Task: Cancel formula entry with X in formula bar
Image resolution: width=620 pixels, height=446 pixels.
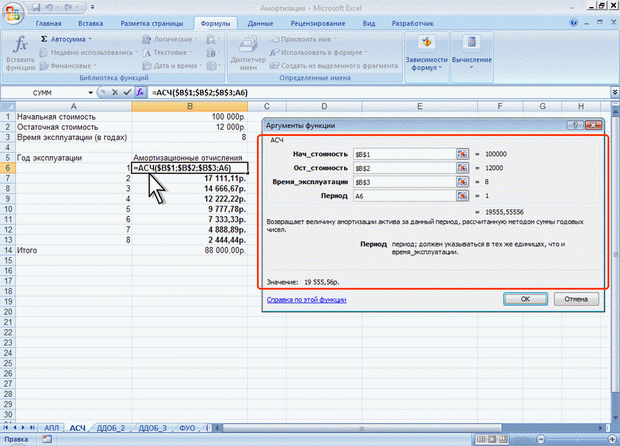Action: coord(113,91)
